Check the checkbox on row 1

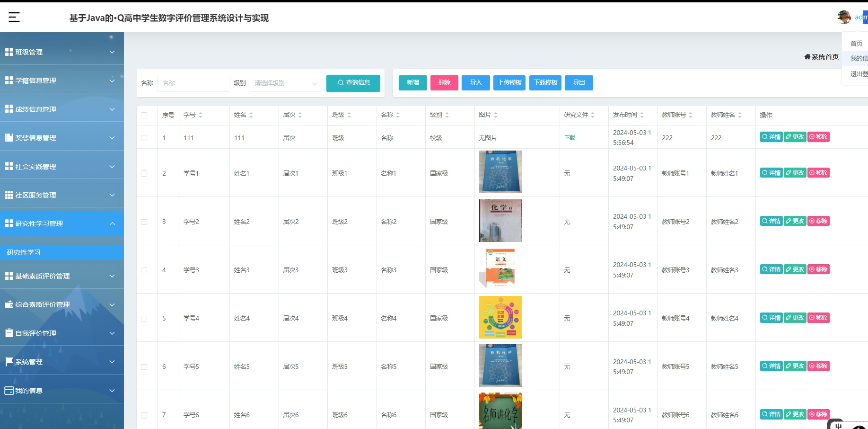pos(145,137)
